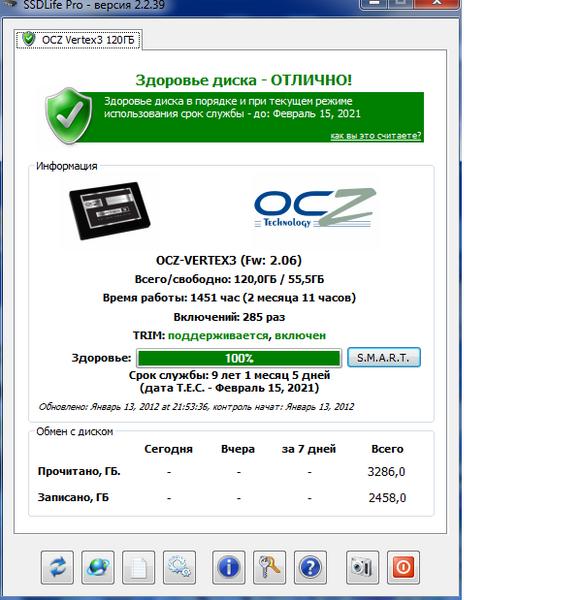This screenshot has height=600, width=582.
Task: Click '(дата T.E.C. - Февраль 15, 2021)' text
Action: pos(229,388)
